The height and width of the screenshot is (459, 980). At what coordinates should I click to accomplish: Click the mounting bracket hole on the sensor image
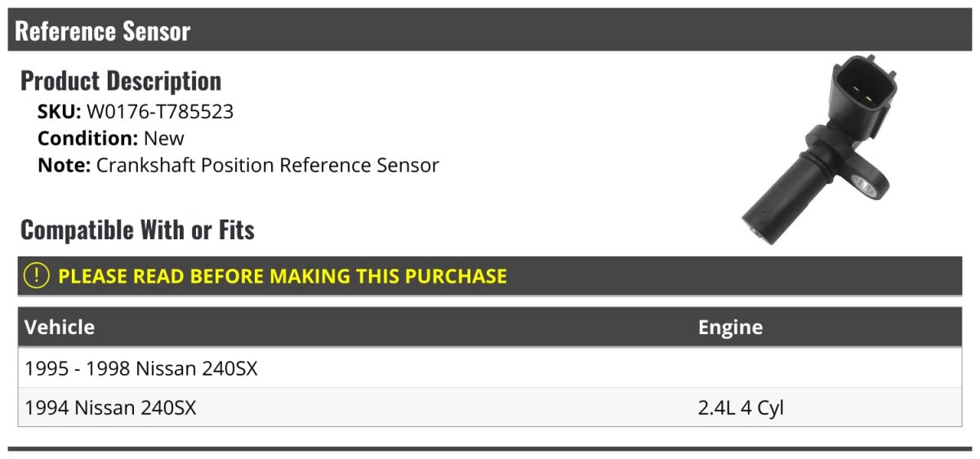click(866, 187)
